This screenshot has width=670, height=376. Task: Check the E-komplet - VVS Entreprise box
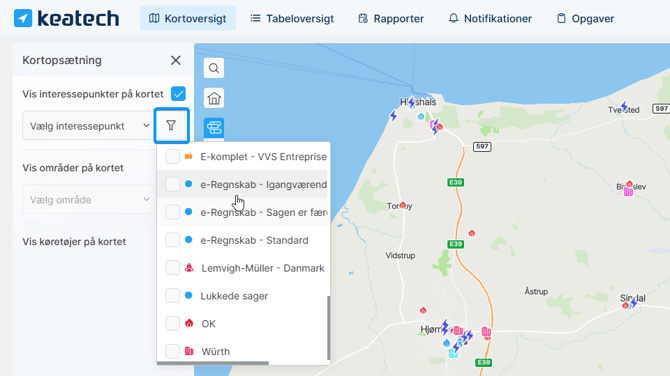click(x=173, y=157)
